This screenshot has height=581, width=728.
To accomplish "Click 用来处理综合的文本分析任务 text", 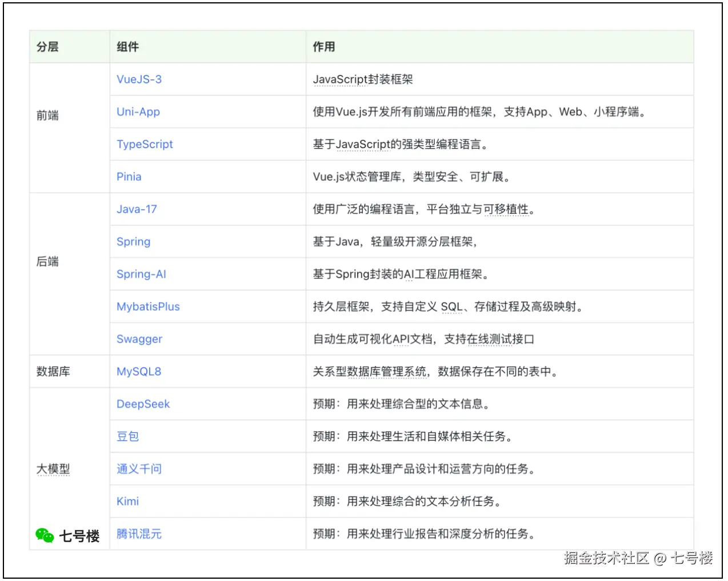I will (424, 502).
